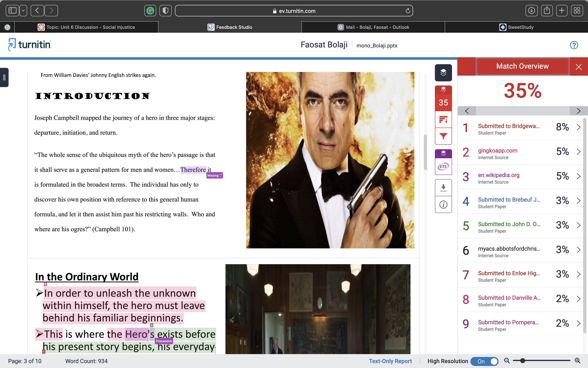588x368 pixels.
Task: Open gingkoapp.com match source
Action: [x=498, y=151]
